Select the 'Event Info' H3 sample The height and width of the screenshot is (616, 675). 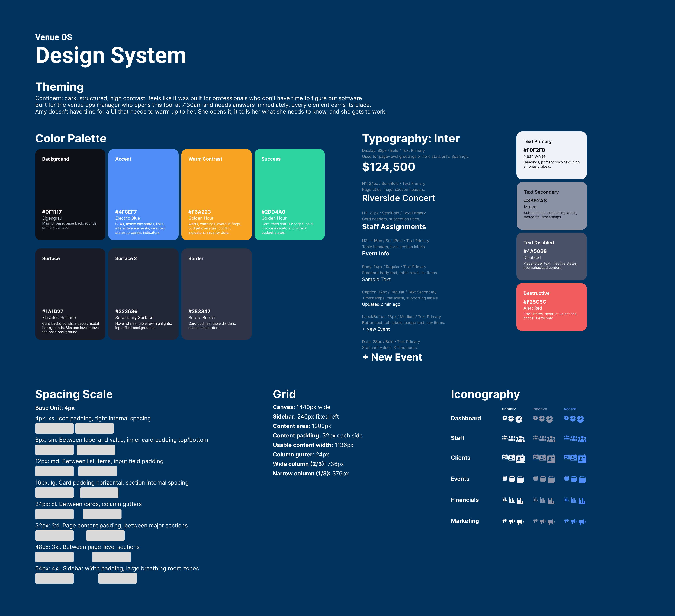(375, 254)
